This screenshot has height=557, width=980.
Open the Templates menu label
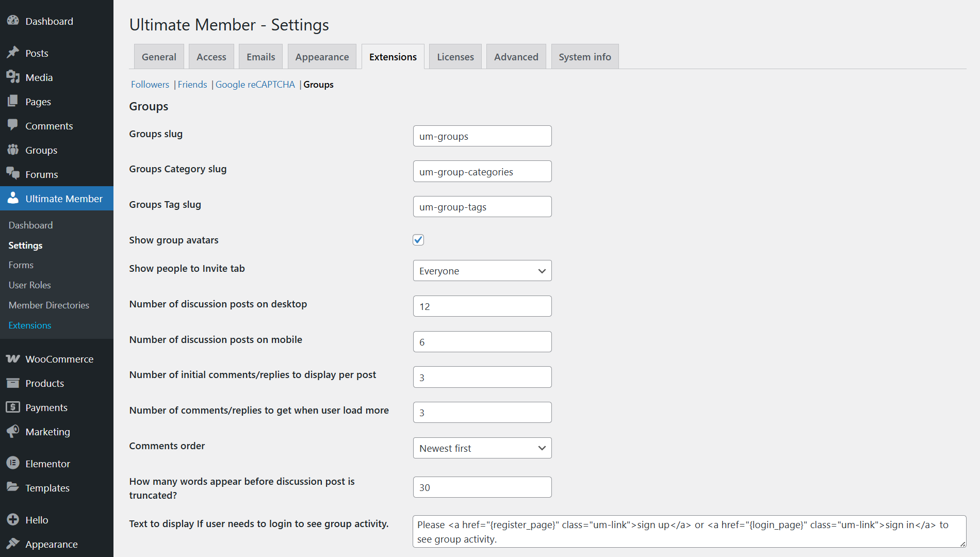[47, 488]
